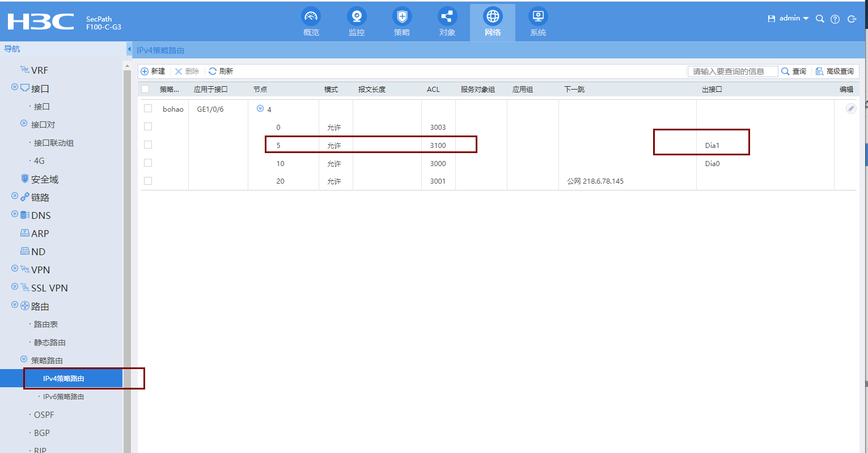
Task: Click the query search input field
Action: tap(732, 71)
